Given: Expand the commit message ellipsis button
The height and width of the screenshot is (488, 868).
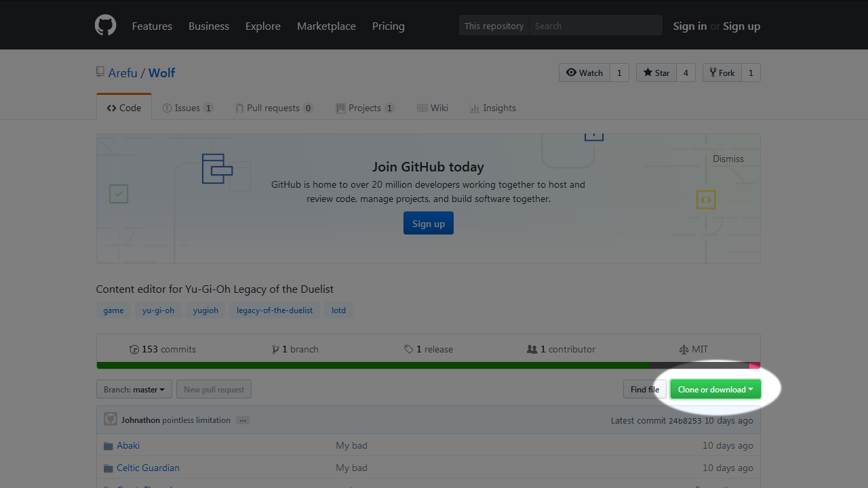Looking at the screenshot, I should [243, 420].
